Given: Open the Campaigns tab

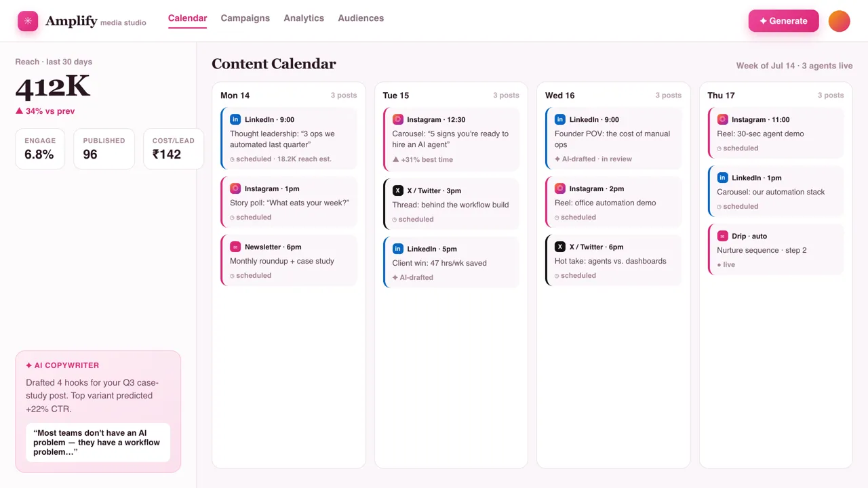Looking at the screenshot, I should pyautogui.click(x=245, y=18).
